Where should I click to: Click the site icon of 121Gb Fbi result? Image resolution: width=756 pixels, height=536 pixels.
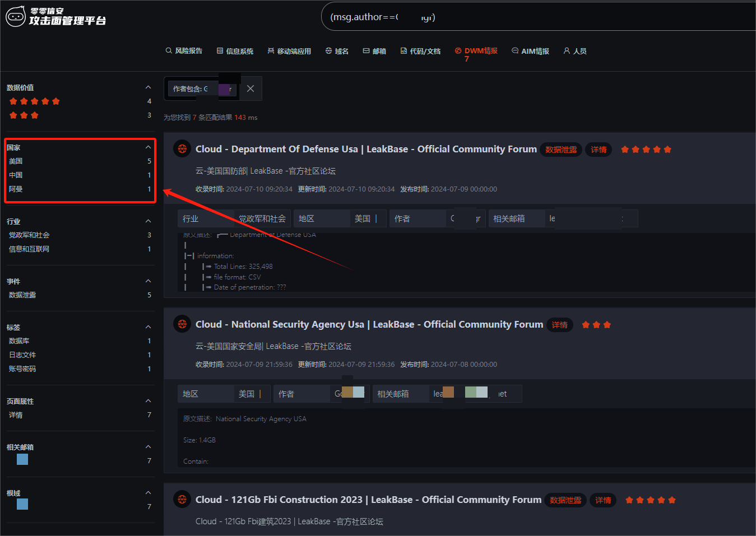click(182, 500)
